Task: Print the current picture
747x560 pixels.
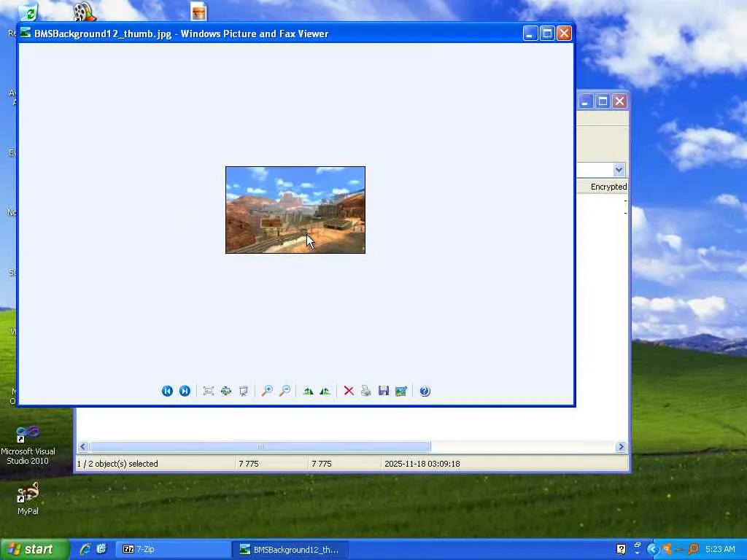Action: [x=366, y=391]
